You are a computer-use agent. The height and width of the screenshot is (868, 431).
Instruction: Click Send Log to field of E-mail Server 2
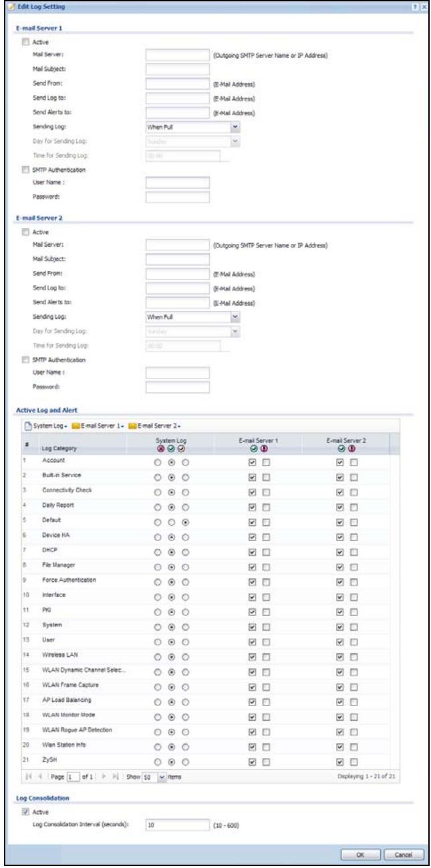click(178, 288)
